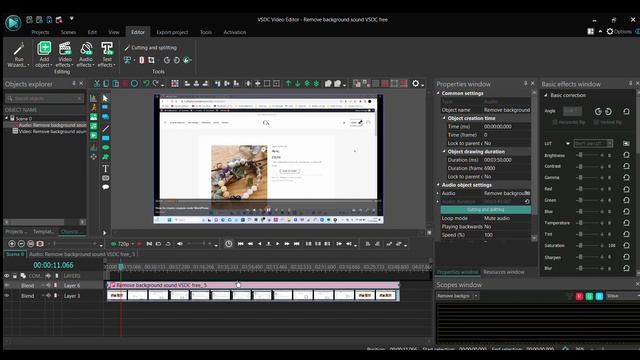Click the zoom-in plus icon on the timeline toolbar
Image resolution: width=640 pixels, height=360 pixels.
[x=12, y=244]
